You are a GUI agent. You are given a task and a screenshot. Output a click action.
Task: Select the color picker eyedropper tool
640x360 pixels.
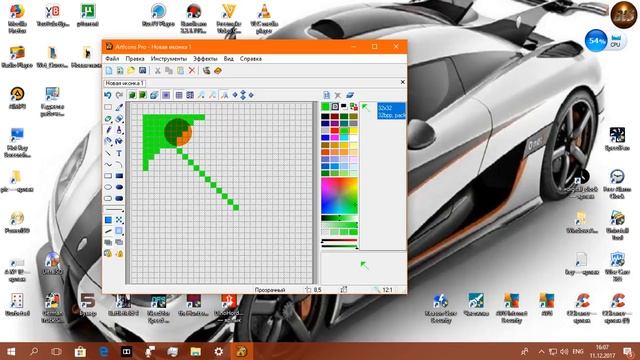coord(119,107)
